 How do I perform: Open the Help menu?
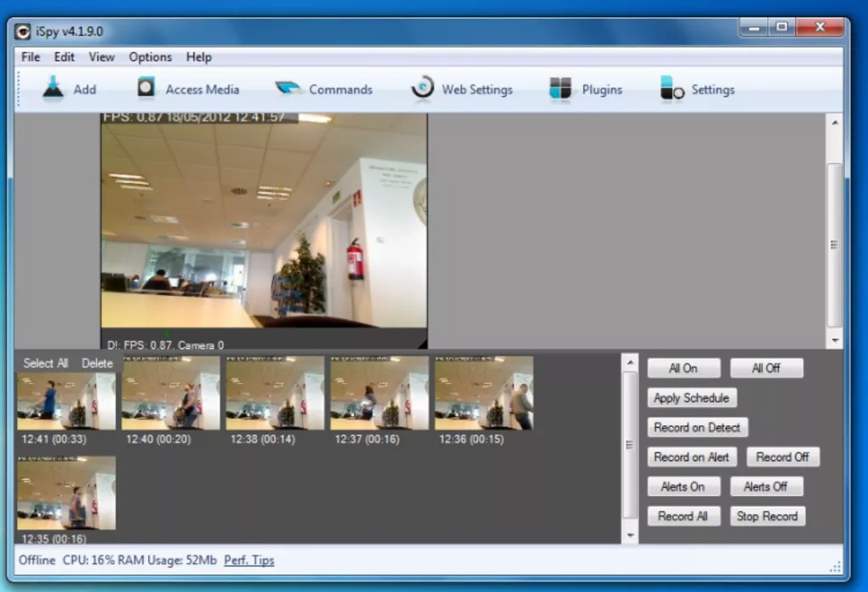pyautogui.click(x=199, y=57)
